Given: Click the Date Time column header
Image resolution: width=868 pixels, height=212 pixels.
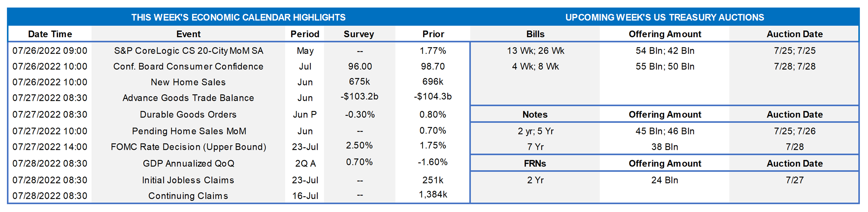Looking at the screenshot, I should 50,34.
